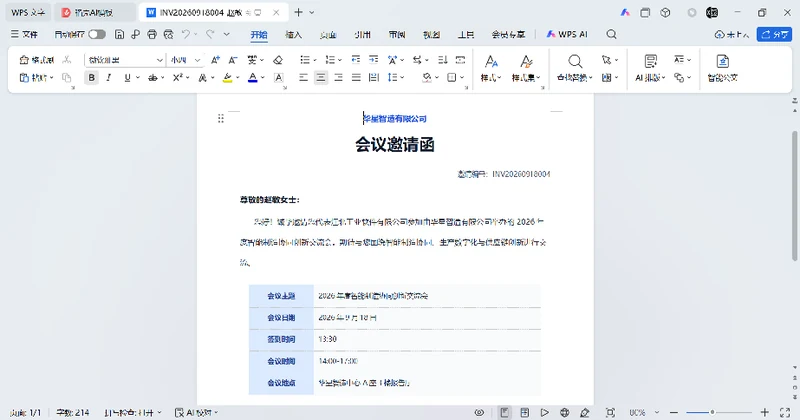Toggle the auto-save switch
Screen dimensions: 800x420
[x=97, y=34]
